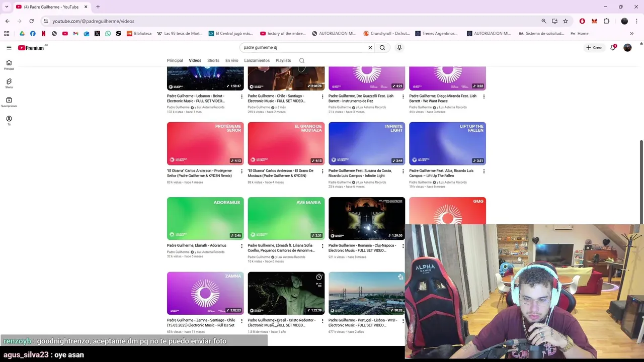The image size is (644, 362).
Task: Open options for the Pequenos Cantores de Amorim video
Action: [x=323, y=246]
